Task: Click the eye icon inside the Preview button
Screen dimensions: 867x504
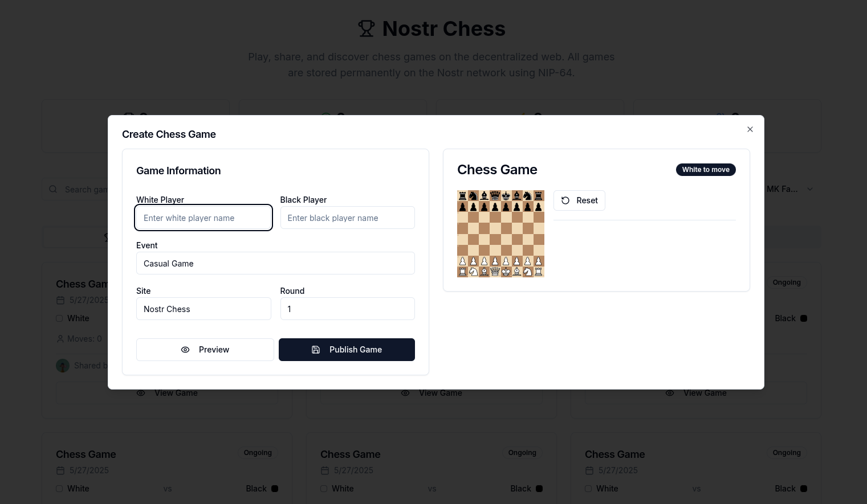Action: pos(185,350)
